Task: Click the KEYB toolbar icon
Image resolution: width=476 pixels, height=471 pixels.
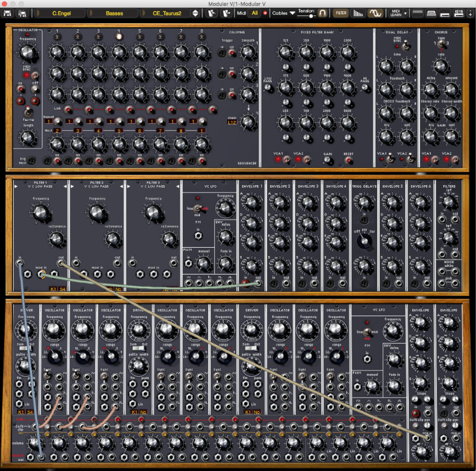Action: (x=458, y=13)
